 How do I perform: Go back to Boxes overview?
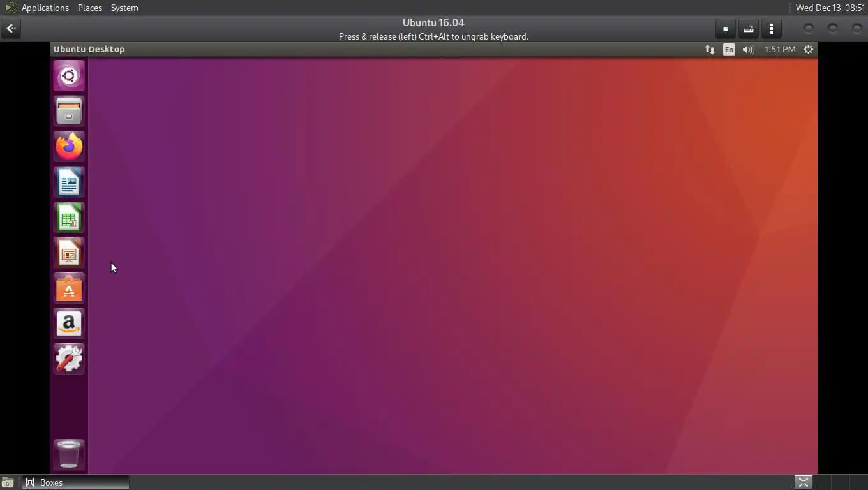coord(11,29)
